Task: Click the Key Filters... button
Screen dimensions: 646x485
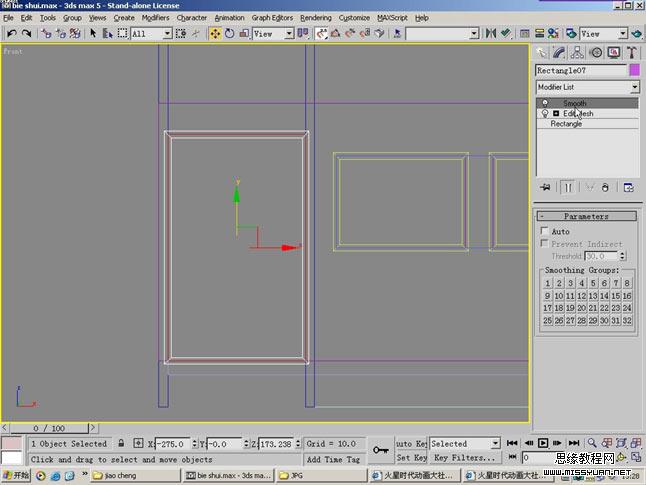Action: point(465,457)
